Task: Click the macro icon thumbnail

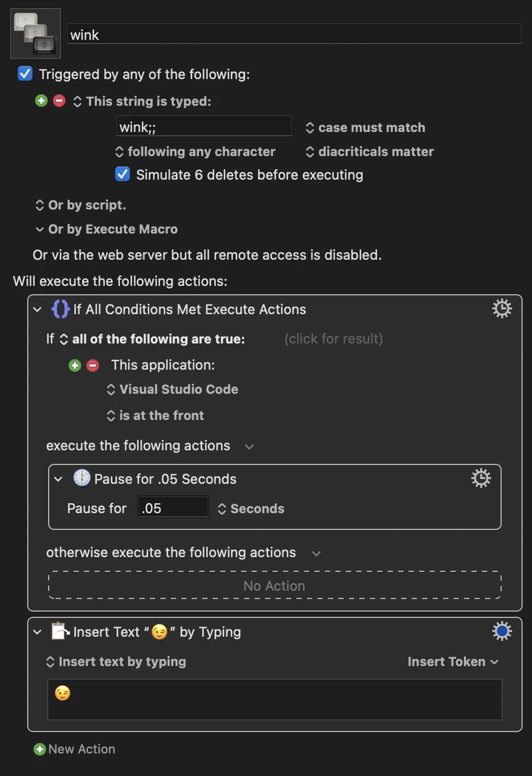Action: coord(35,33)
